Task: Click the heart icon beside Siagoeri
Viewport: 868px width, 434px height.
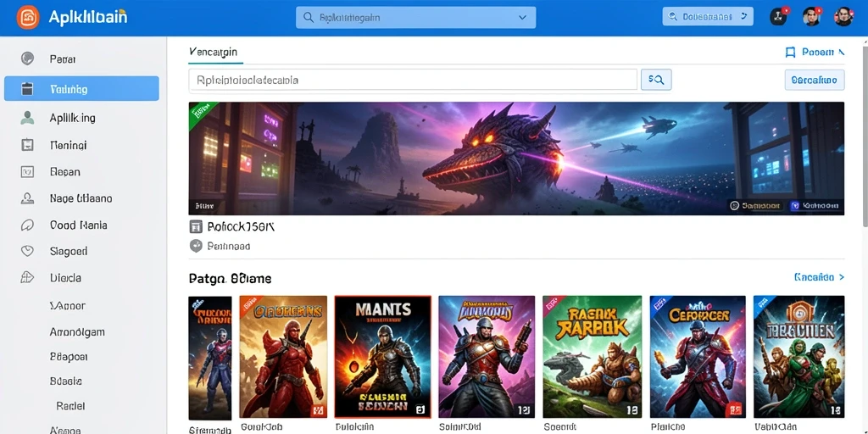Action: pos(27,251)
